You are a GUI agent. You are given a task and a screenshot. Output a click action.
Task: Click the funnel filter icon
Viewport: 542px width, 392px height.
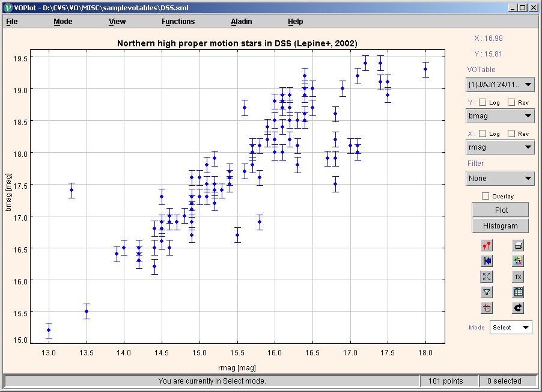487,292
